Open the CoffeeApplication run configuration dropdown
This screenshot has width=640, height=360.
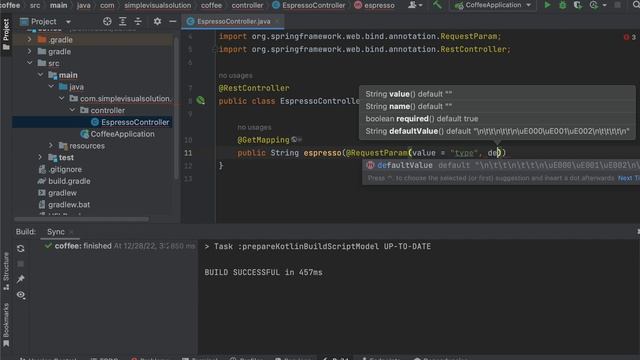pos(493,5)
